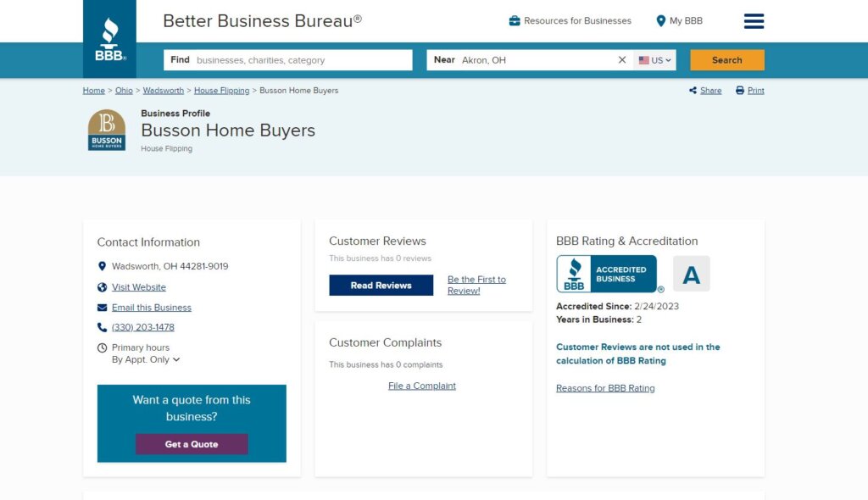
Task: Click the Accredited Since 2/24/2023 text
Action: (617, 306)
